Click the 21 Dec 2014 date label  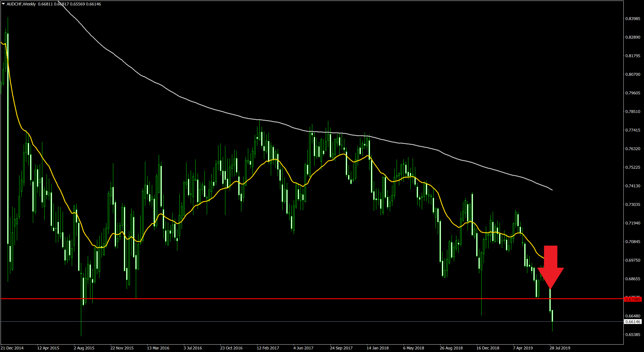(x=12, y=348)
